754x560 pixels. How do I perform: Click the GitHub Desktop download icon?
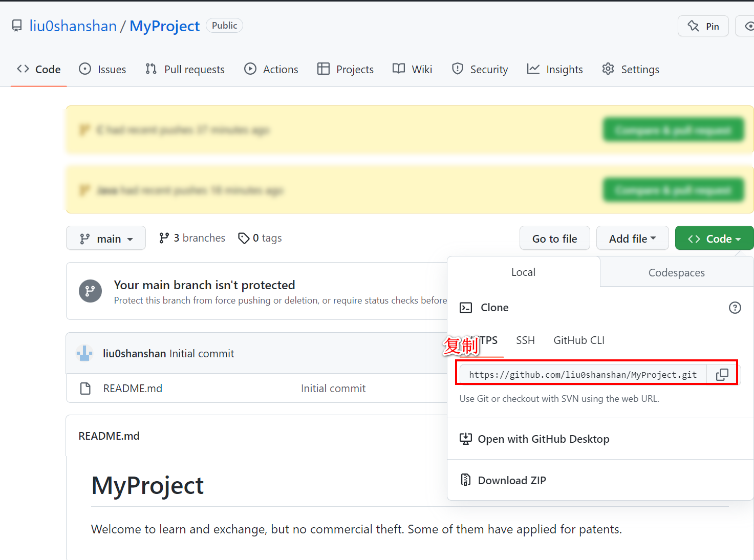(x=466, y=439)
